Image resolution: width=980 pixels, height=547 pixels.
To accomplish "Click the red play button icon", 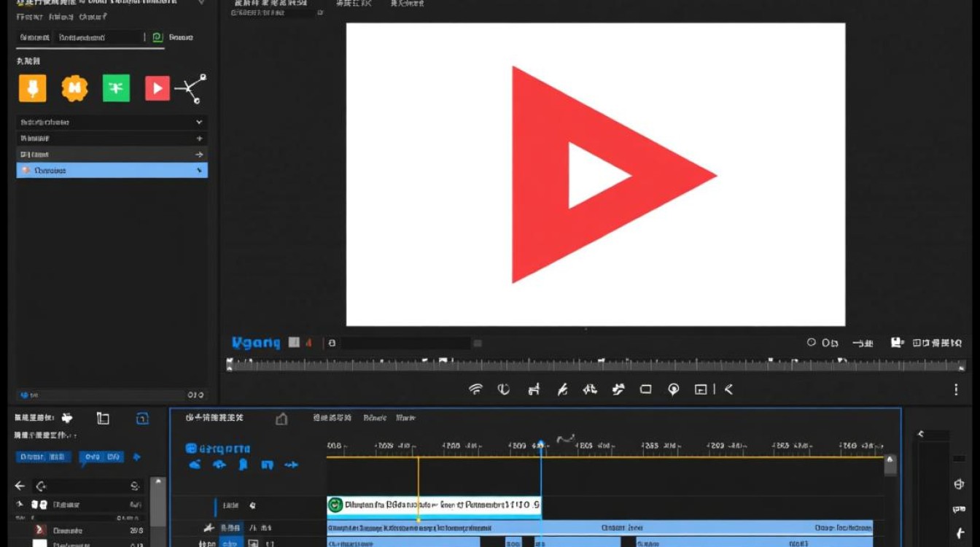I will [157, 88].
